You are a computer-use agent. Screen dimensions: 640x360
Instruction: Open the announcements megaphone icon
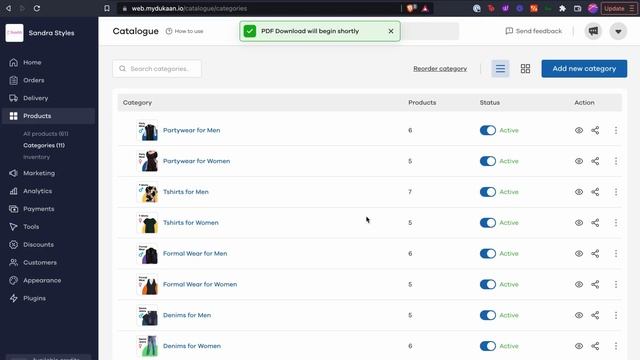tap(593, 31)
